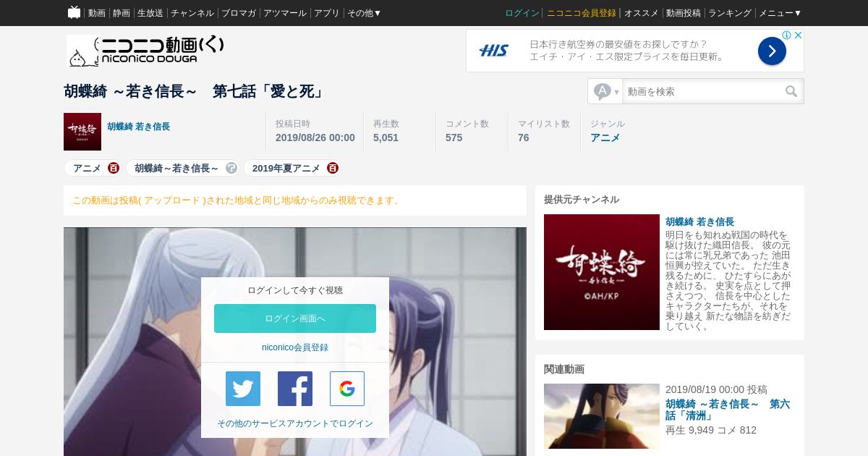Open the Niconico Douga logo homepage
Image resolution: width=868 pixels, height=456 pixels.
pos(145,51)
